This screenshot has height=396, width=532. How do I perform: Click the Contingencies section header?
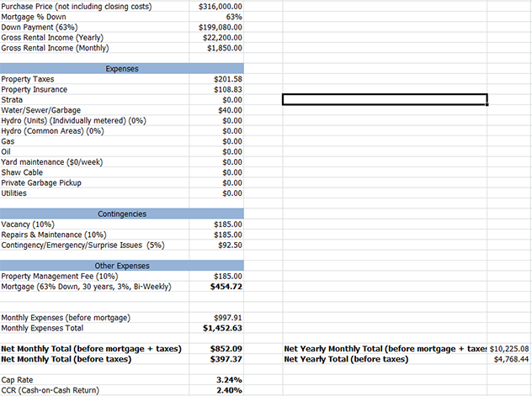click(x=122, y=214)
